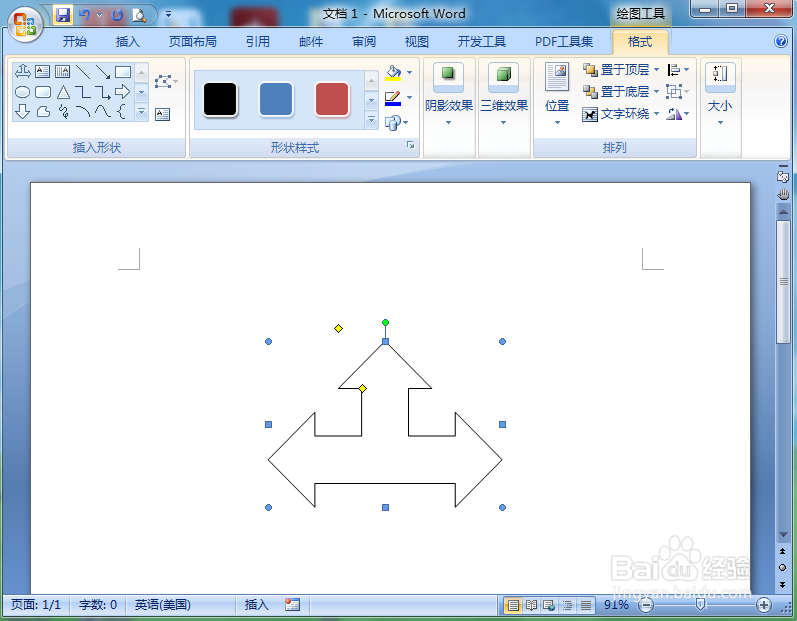Open shape outline color dropdown arrow
The height and width of the screenshot is (621, 797).
pyautogui.click(x=410, y=98)
